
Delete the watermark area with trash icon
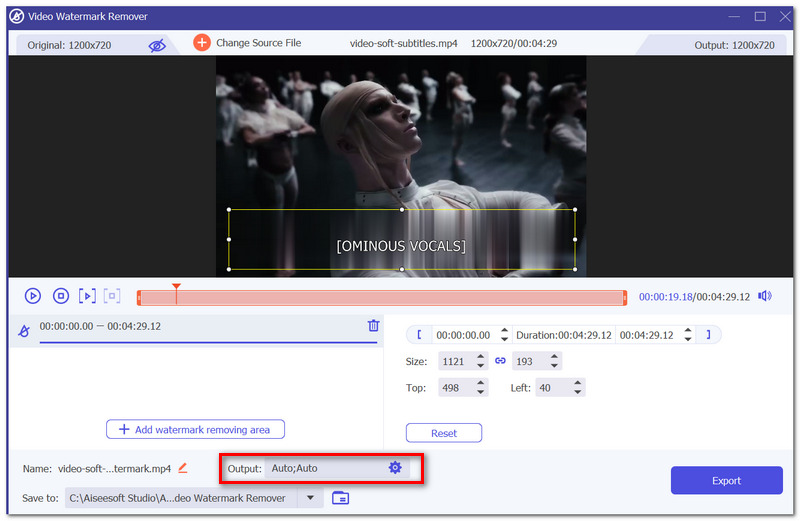tap(373, 326)
